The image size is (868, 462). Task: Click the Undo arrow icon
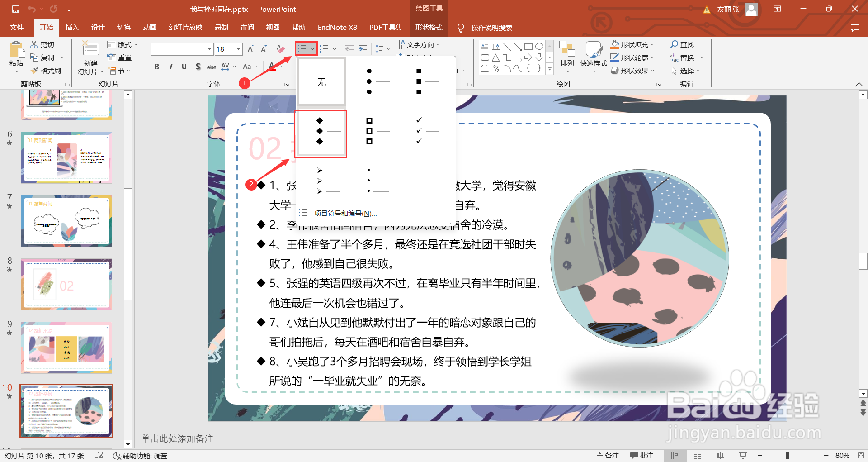[x=32, y=9]
